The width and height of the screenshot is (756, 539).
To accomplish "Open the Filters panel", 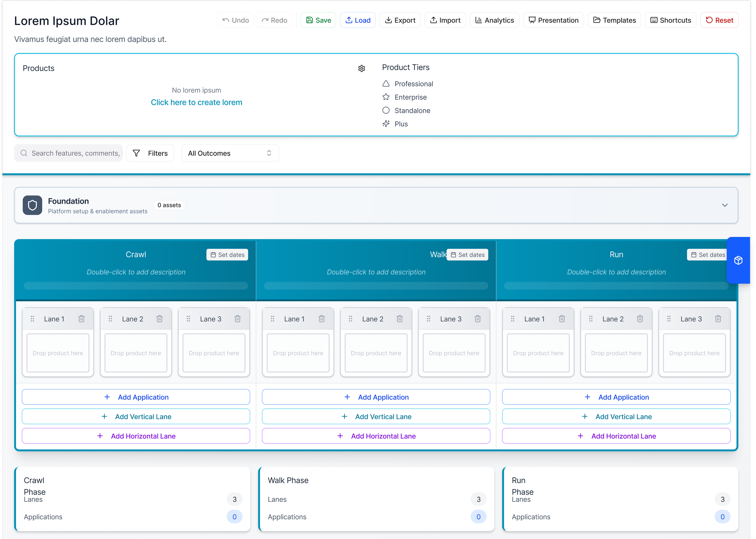I will (150, 153).
